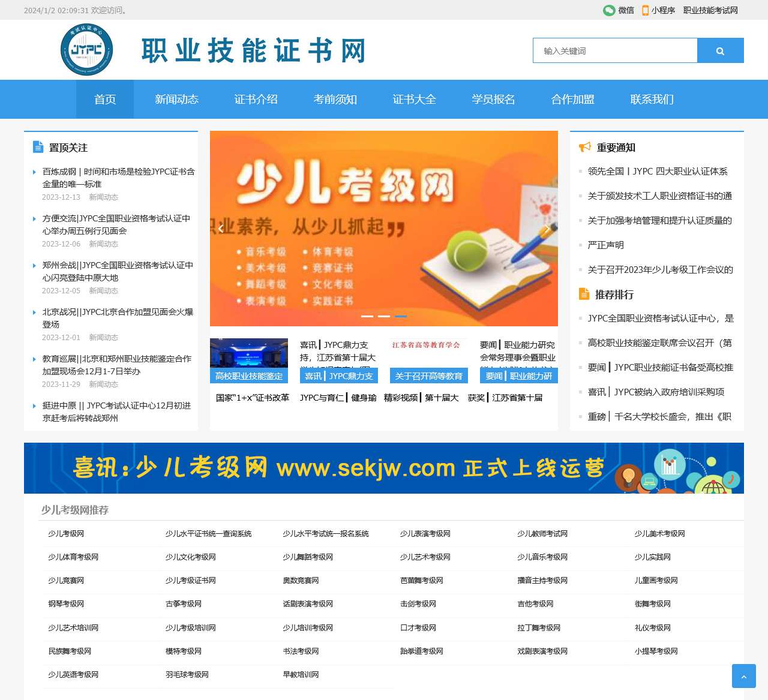
Task: Click the sekjw.com announcement banner
Action: tap(384, 468)
